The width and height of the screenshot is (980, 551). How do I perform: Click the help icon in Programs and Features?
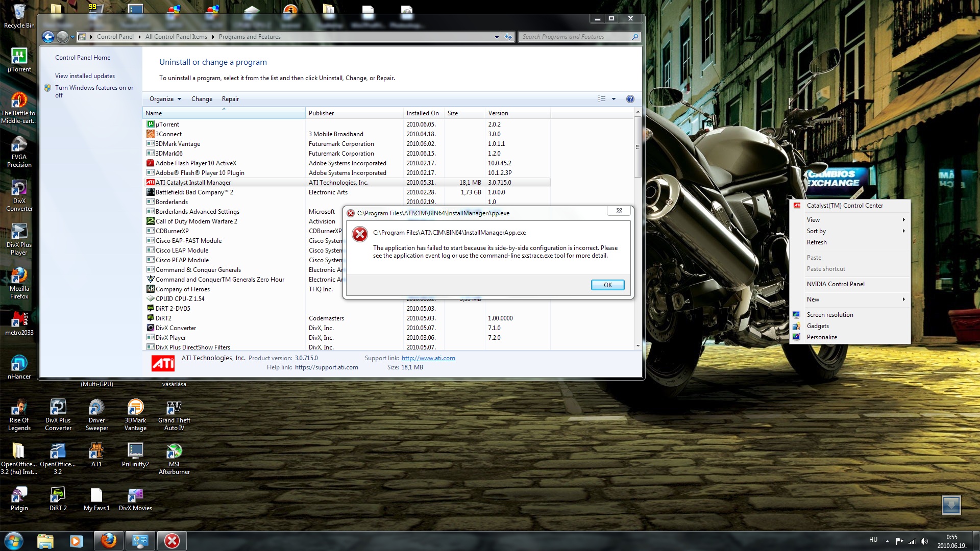[630, 99]
